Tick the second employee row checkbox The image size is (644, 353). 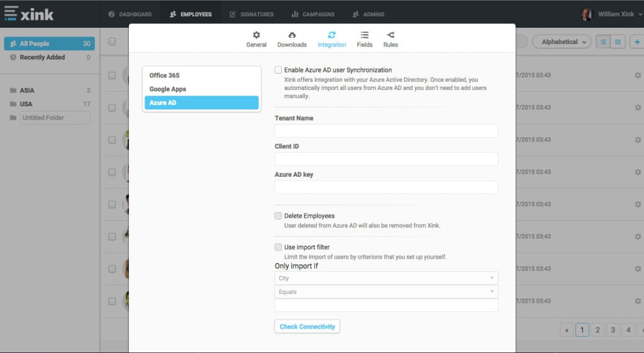pos(112,108)
